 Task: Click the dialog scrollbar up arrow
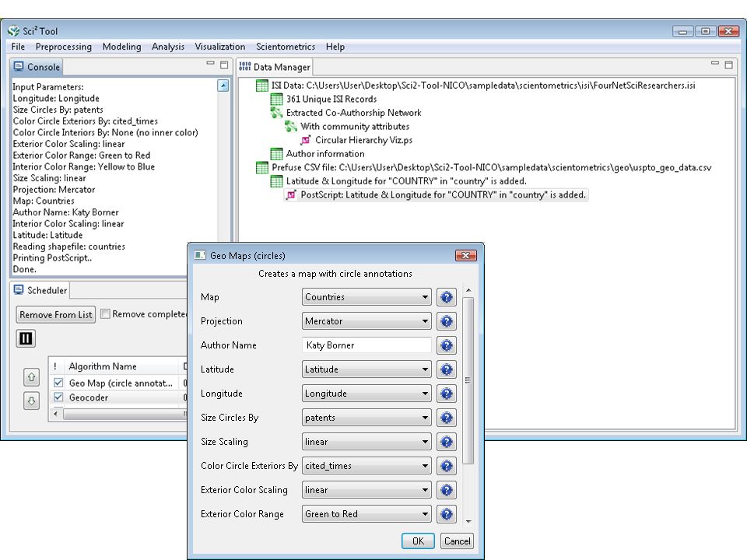pyautogui.click(x=468, y=290)
